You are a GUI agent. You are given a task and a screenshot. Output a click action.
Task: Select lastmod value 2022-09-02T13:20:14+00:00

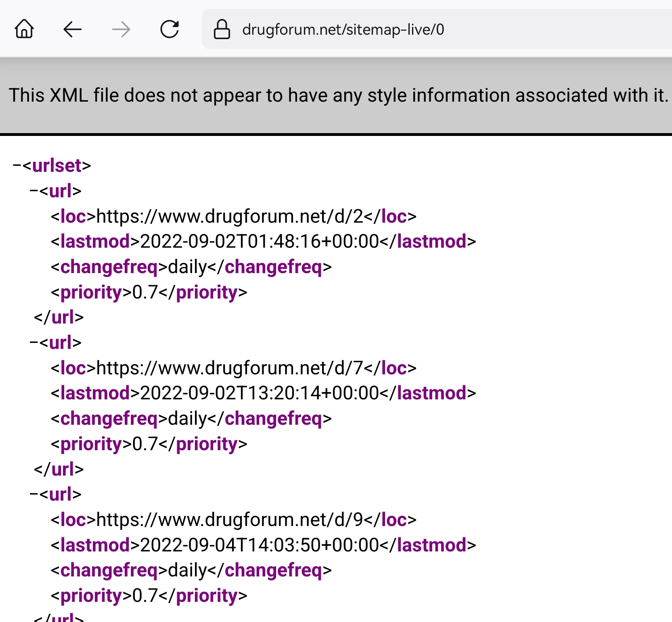260,393
